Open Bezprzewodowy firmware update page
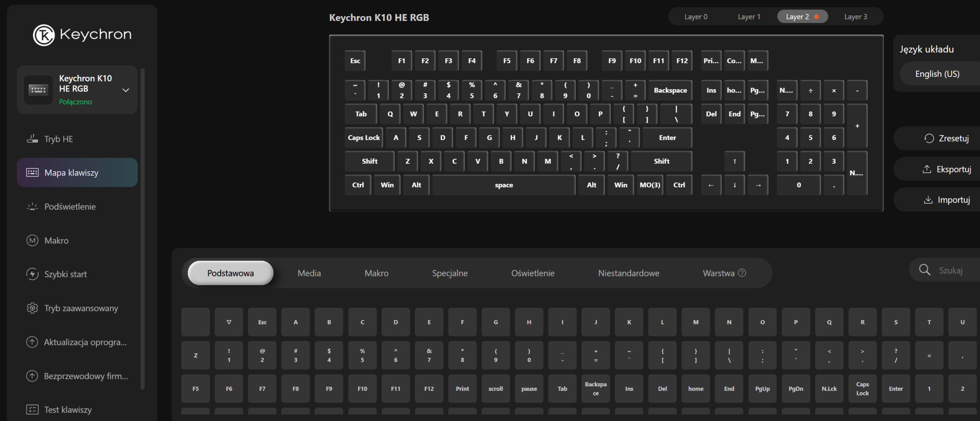The image size is (980, 421). click(x=86, y=376)
